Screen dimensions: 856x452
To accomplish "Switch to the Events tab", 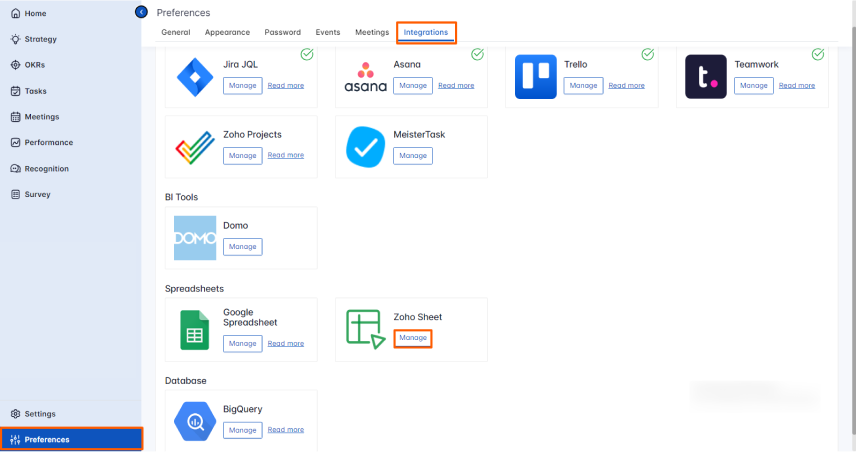I will click(328, 32).
